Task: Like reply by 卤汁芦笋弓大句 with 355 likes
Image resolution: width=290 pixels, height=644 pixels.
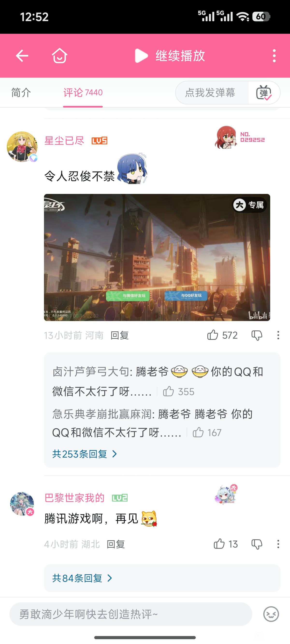Action: 168,391
